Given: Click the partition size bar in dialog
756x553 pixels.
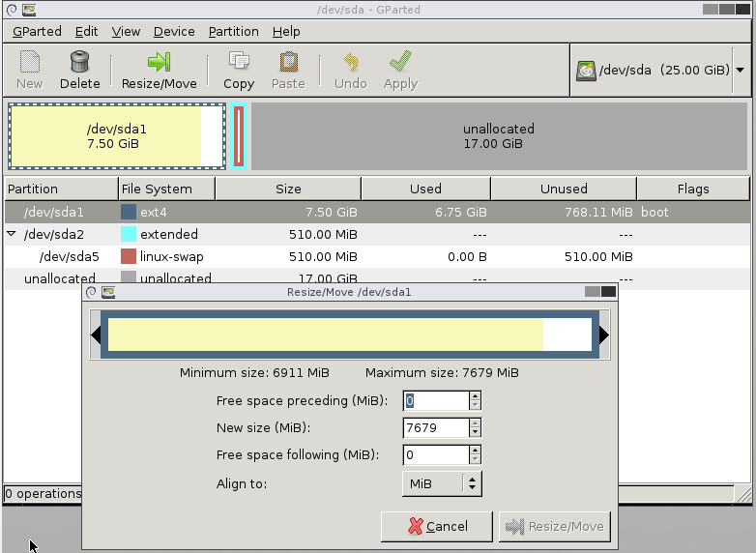Looking at the screenshot, I should point(350,335).
